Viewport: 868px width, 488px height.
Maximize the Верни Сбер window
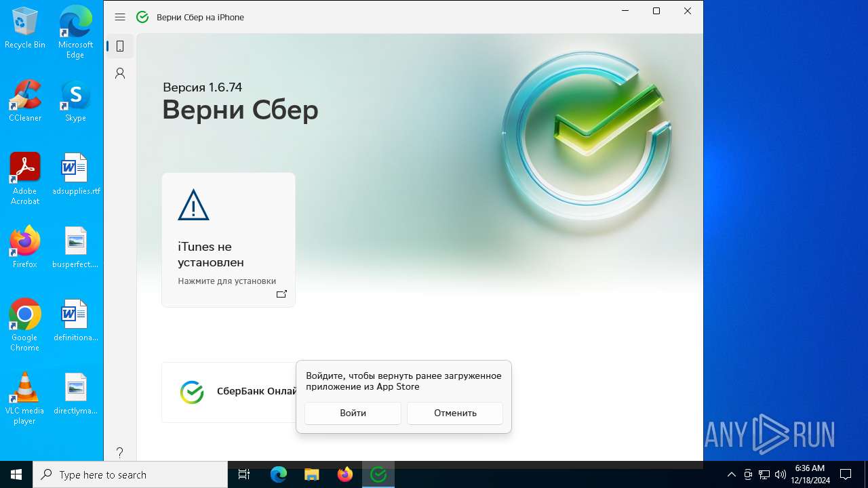tap(656, 11)
